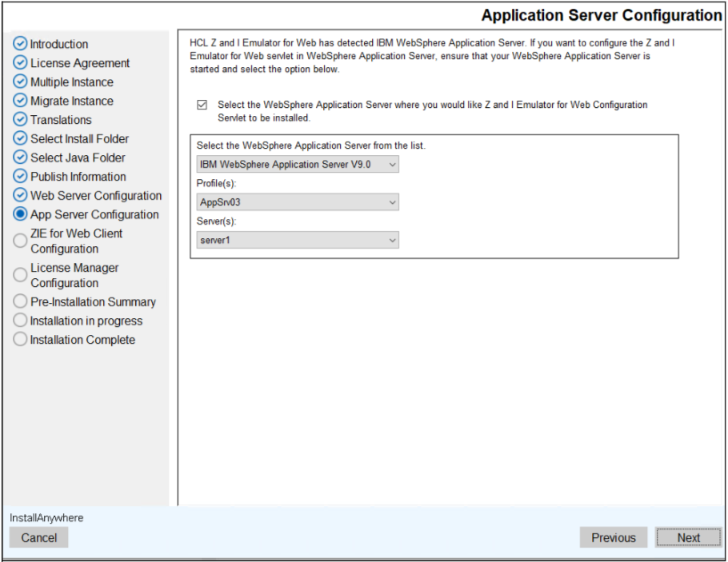
Task: Select the Publish Information label
Action: click(x=78, y=177)
